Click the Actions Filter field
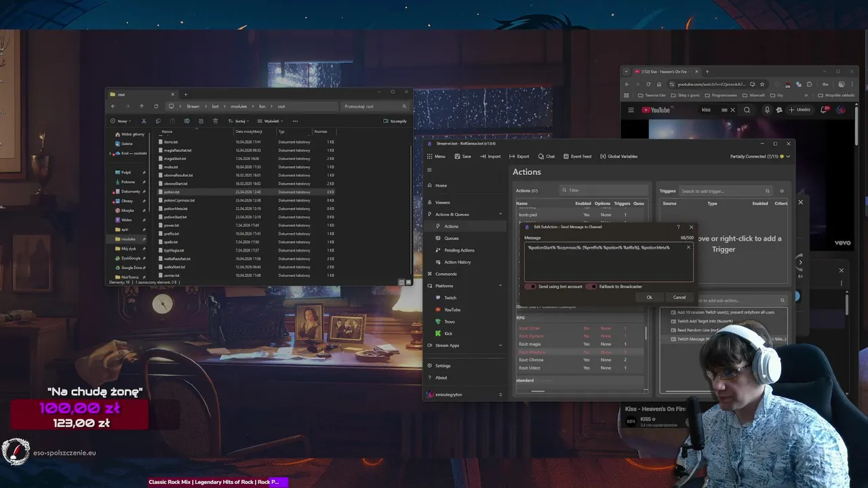Viewport: 868px width, 488px height. tap(604, 190)
